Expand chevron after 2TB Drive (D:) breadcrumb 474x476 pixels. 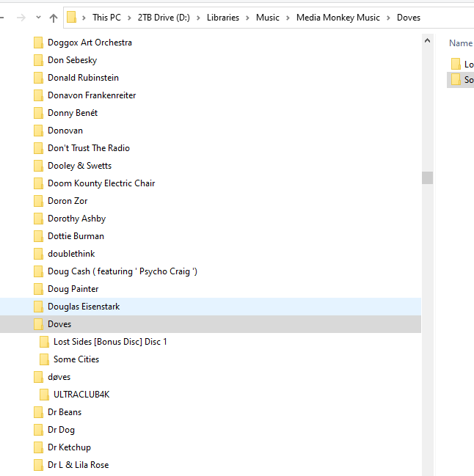click(x=198, y=18)
